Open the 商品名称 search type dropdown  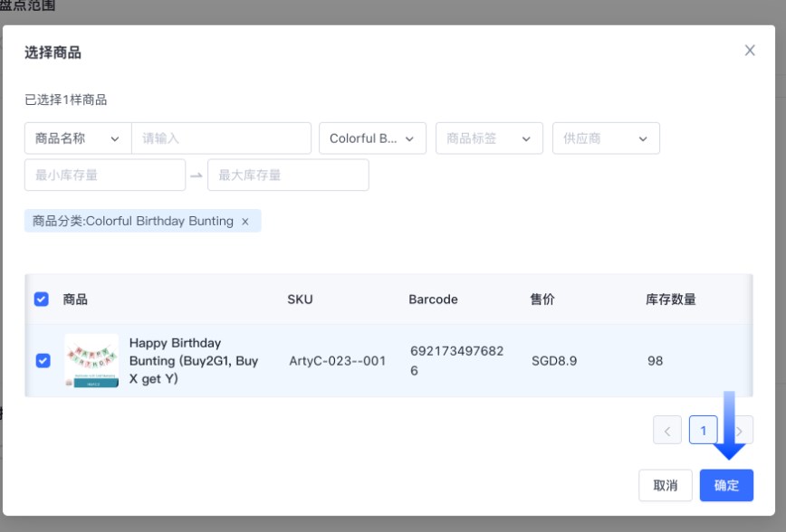click(78, 138)
